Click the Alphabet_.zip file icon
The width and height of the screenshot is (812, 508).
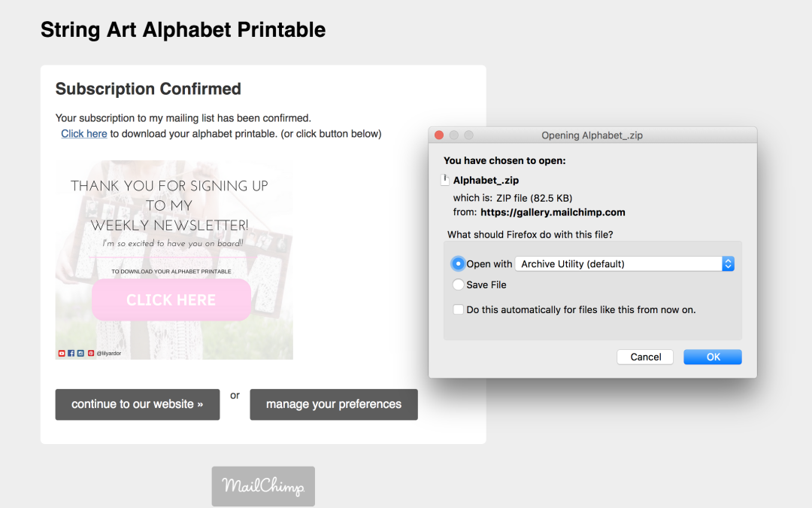446,181
